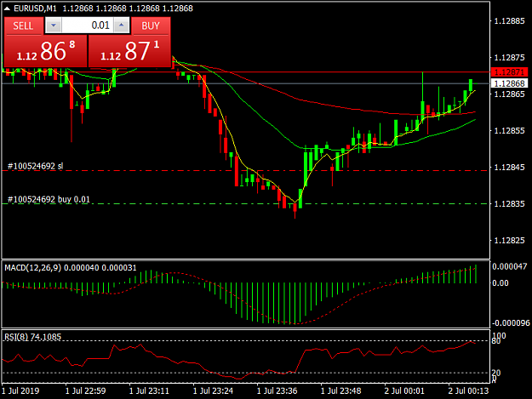532x399 pixels.
Task: Select the #100524692 sl stop-loss line label
Action: pos(35,166)
